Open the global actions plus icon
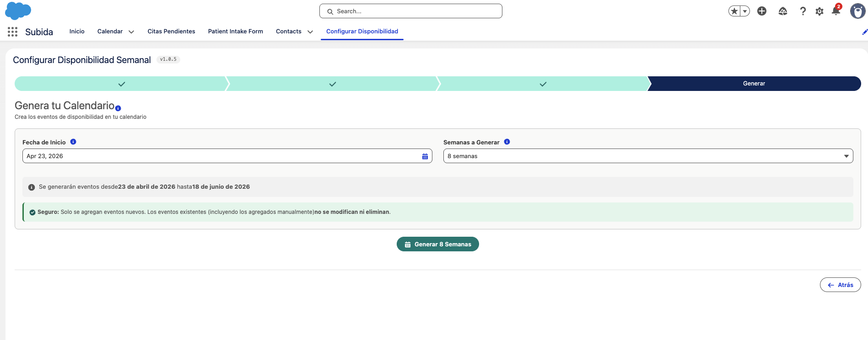 (x=762, y=11)
